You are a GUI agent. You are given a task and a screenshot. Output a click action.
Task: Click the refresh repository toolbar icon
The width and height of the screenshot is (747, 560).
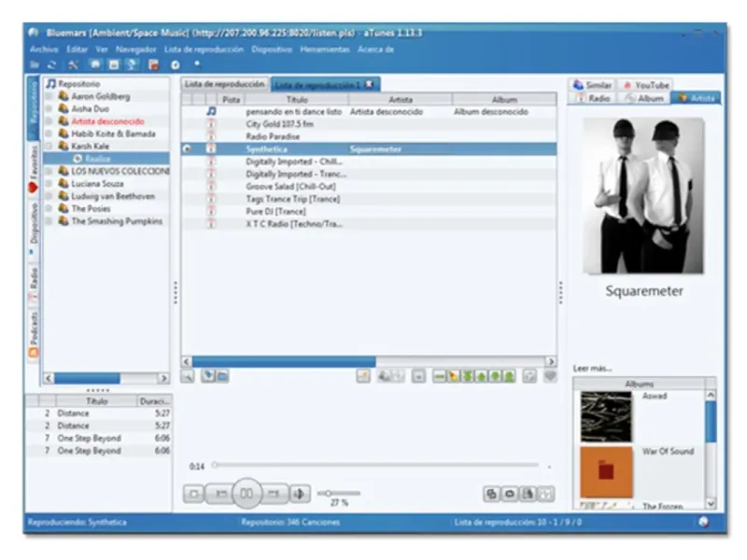(52, 64)
